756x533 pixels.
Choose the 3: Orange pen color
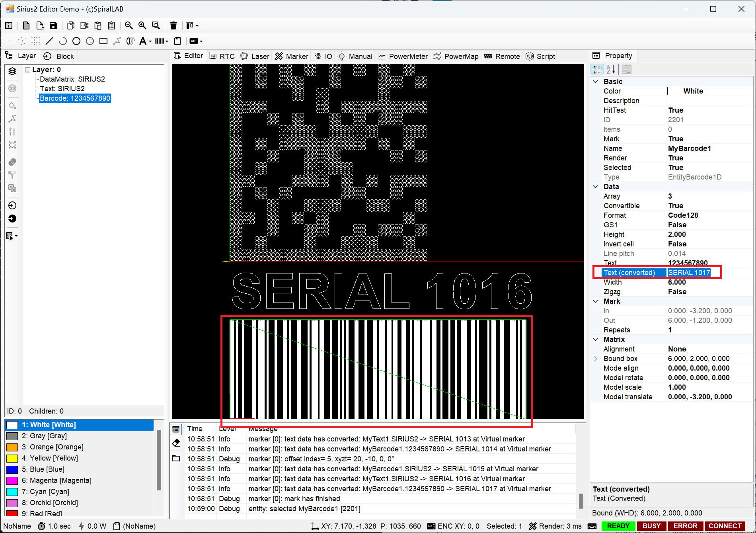coord(79,447)
